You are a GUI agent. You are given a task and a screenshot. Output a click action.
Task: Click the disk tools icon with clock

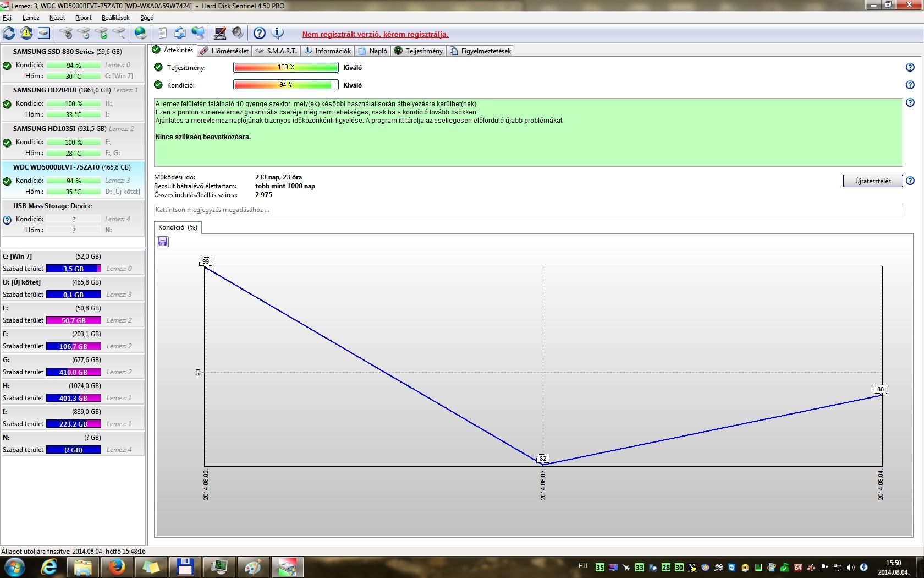pos(84,33)
